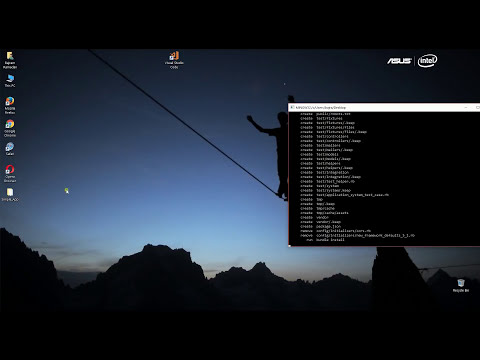Select the Safari desktop shortcut
480x360 pixels.
click(x=10, y=149)
